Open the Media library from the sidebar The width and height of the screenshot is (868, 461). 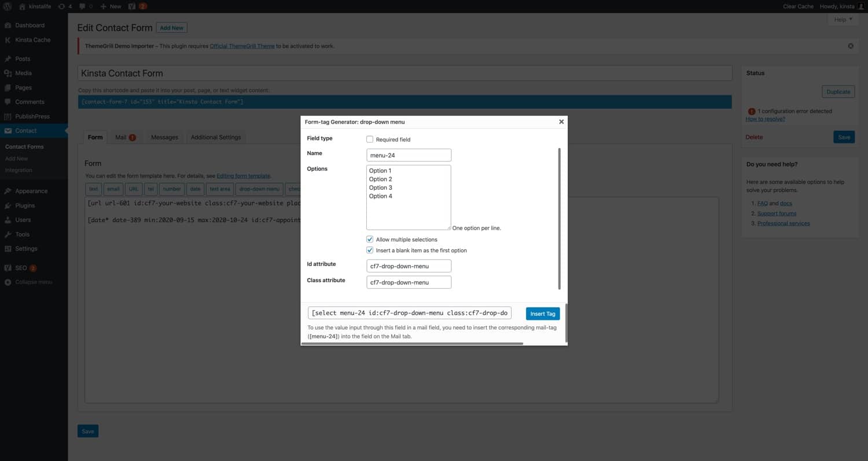click(x=23, y=73)
